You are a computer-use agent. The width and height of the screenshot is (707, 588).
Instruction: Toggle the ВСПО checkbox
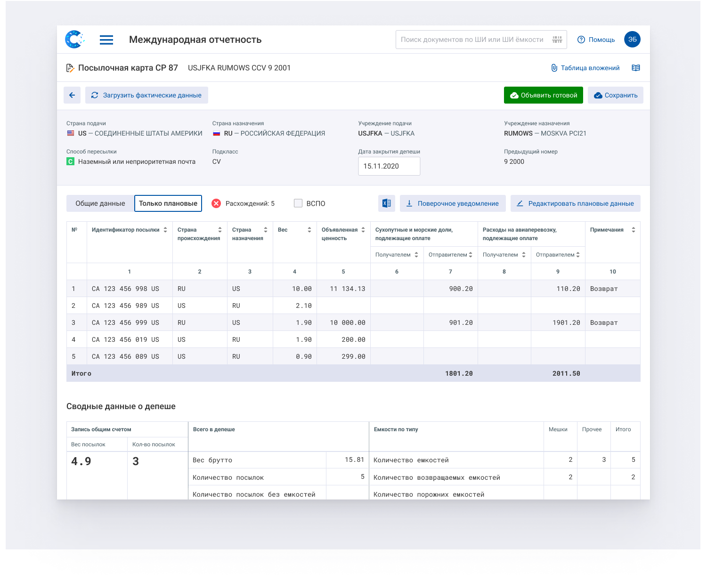[x=298, y=203]
